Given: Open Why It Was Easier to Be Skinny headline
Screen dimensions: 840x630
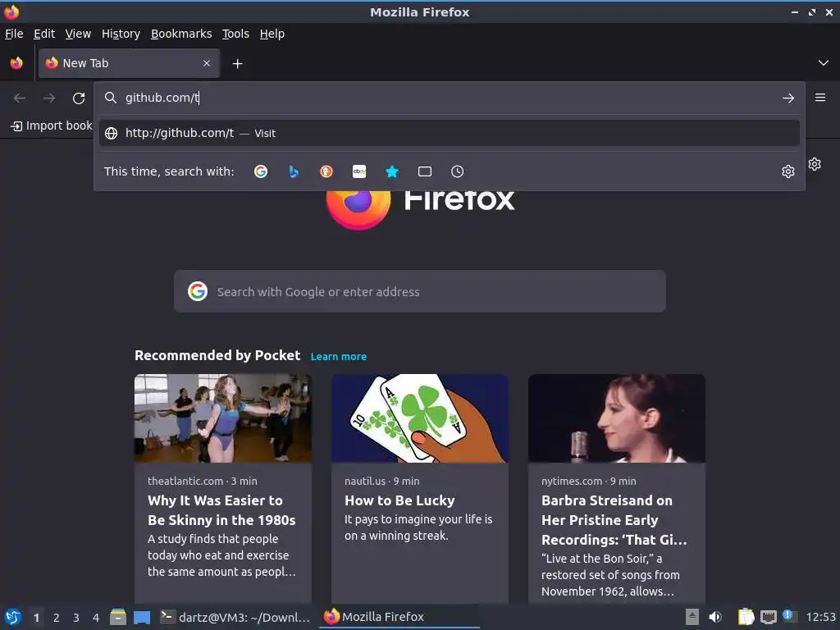Looking at the screenshot, I should (x=221, y=510).
